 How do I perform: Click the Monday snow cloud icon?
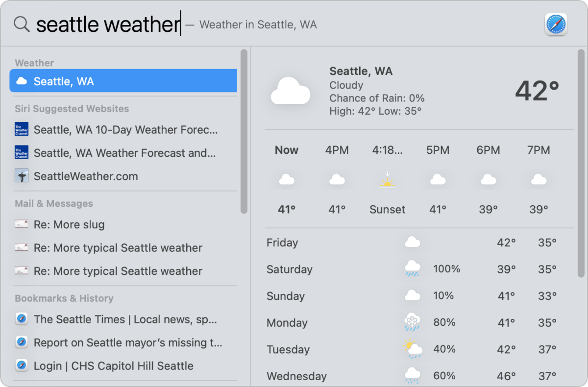tap(413, 322)
